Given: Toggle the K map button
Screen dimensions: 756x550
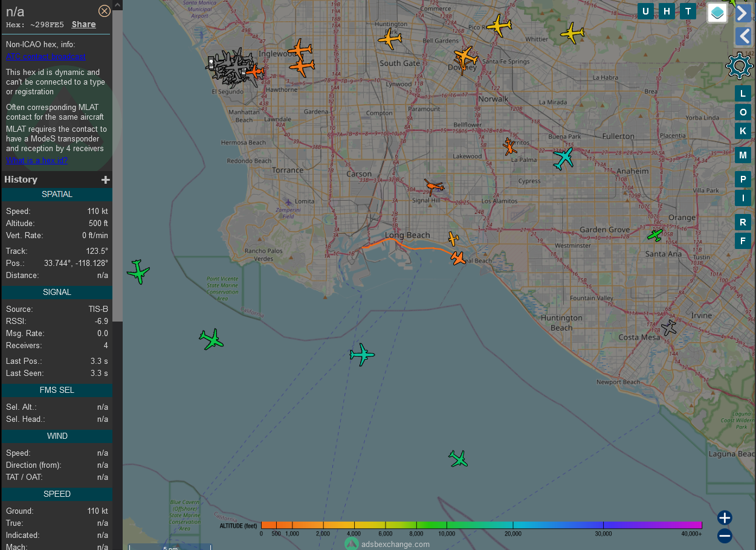Looking at the screenshot, I should pos(743,131).
